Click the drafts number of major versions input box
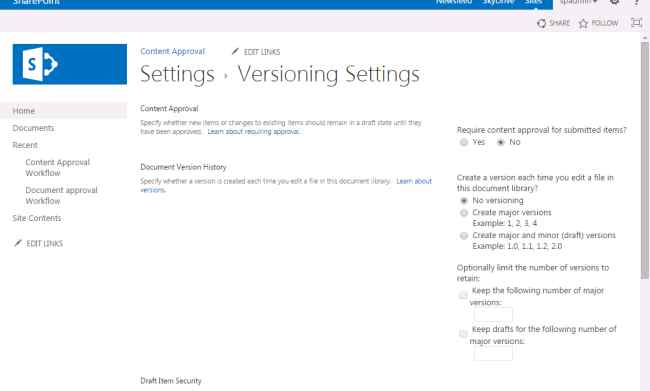The image size is (650, 391). click(493, 354)
